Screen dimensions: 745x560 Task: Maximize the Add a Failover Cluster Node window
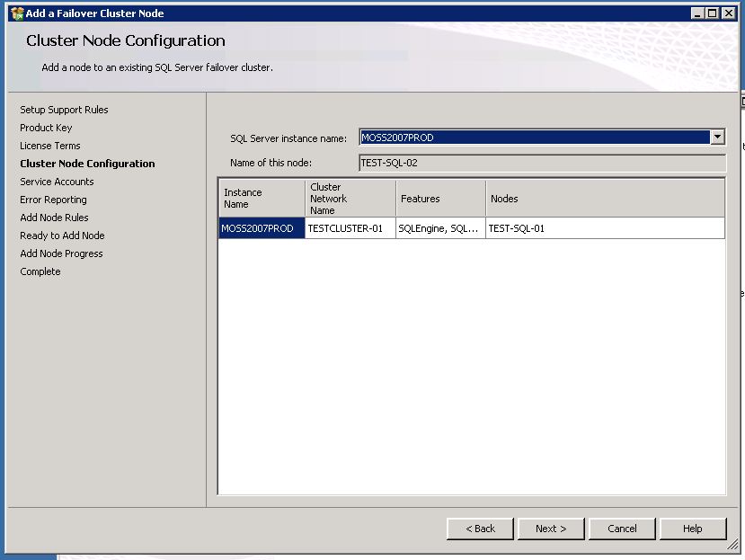[x=713, y=13]
